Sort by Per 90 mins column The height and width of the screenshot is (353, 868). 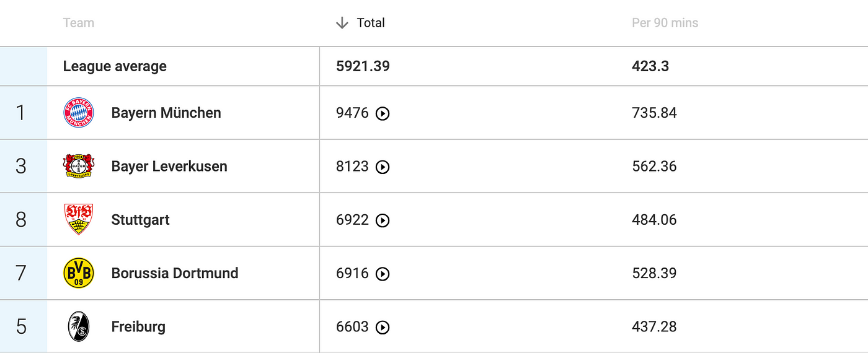click(x=665, y=23)
